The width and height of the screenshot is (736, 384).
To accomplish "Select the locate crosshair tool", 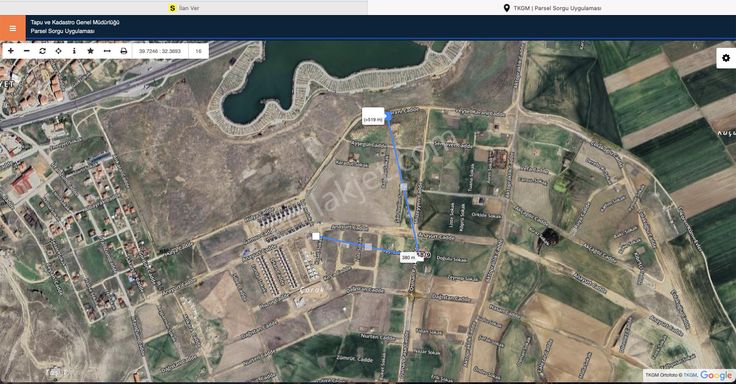I will 58,51.
